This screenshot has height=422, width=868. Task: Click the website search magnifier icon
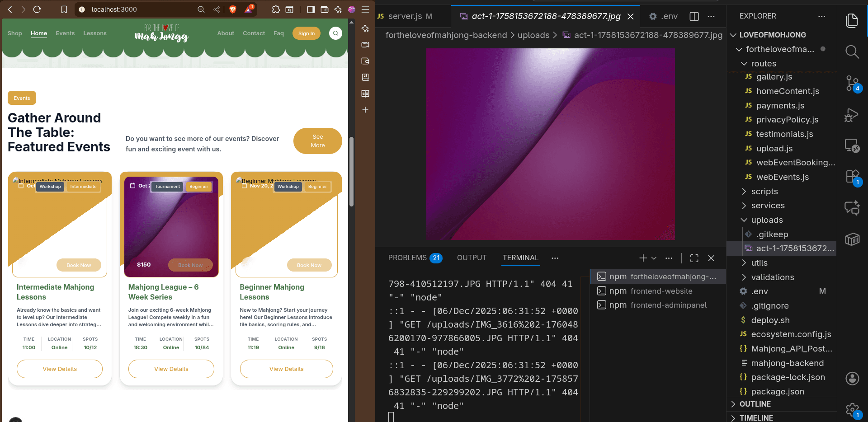(x=335, y=33)
